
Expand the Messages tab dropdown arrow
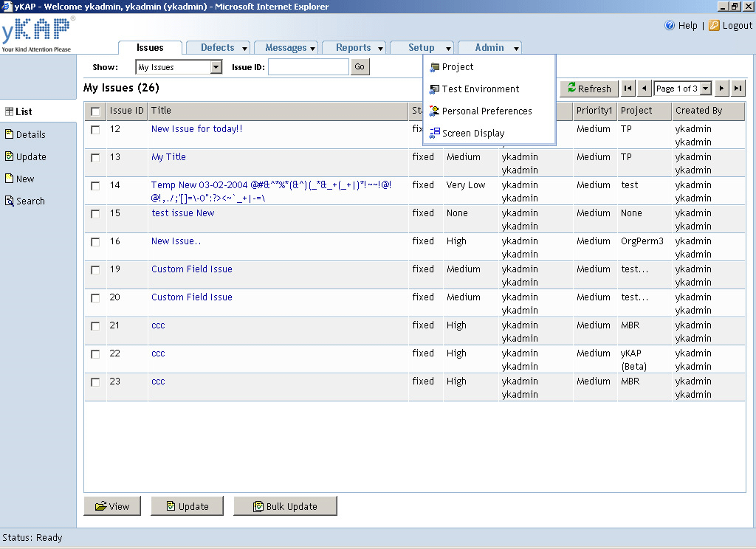click(313, 48)
